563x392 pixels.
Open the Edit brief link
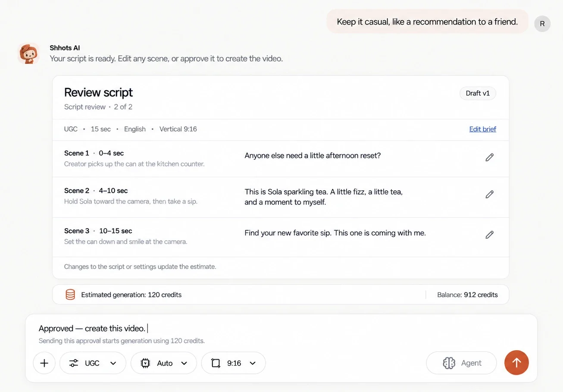coord(483,129)
